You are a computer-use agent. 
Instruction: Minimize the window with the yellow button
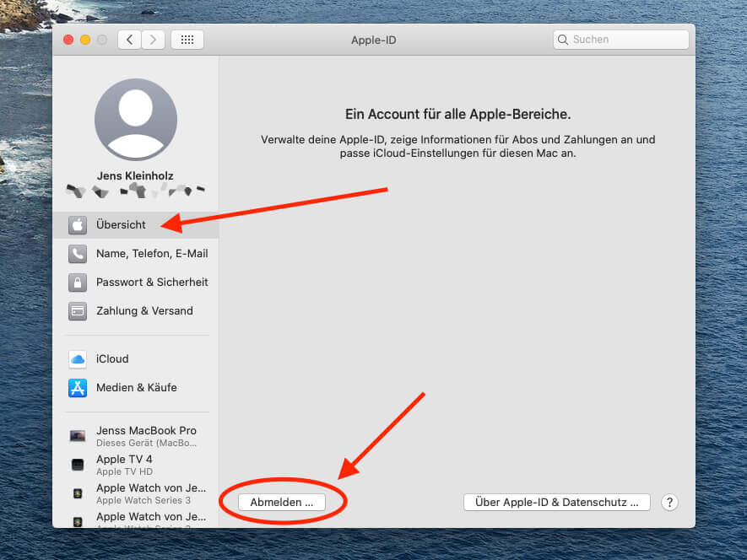point(85,40)
